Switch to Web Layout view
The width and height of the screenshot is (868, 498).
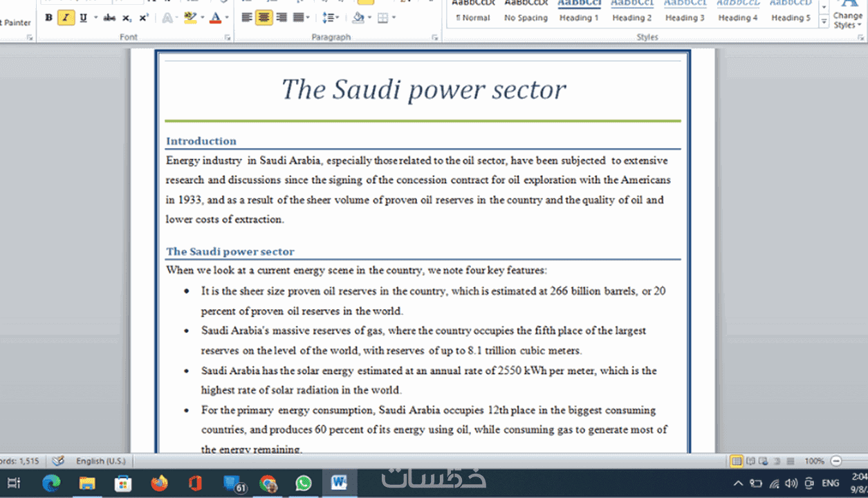coord(763,461)
